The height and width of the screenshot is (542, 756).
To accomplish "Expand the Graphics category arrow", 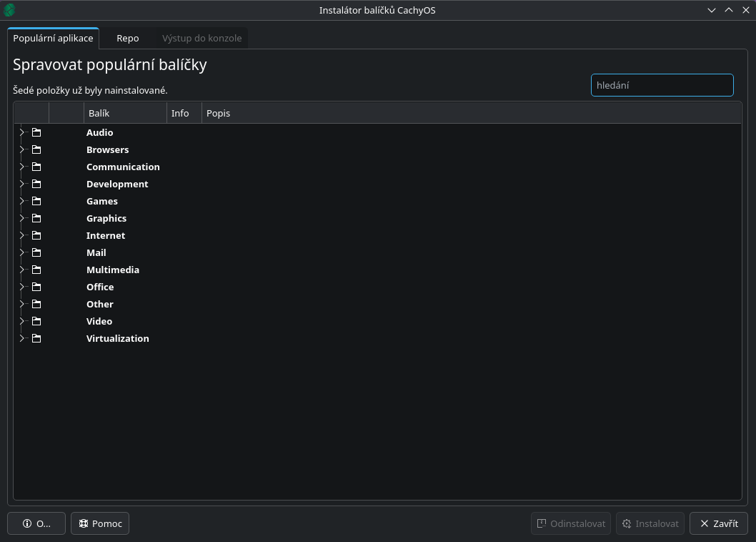I will point(22,218).
